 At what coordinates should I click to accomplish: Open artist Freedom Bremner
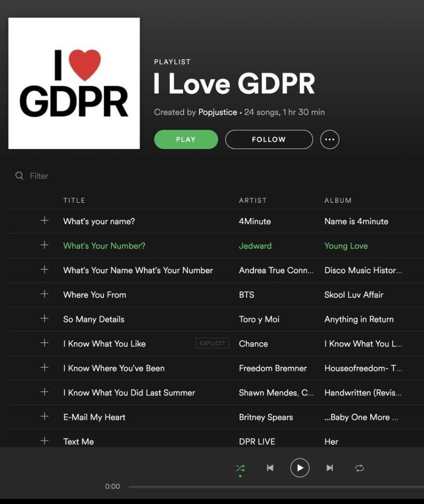point(272,368)
